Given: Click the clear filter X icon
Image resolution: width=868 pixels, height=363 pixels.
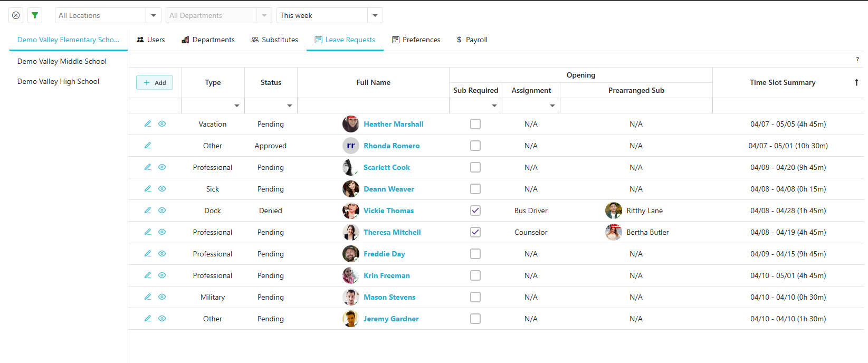Looking at the screenshot, I should 16,15.
